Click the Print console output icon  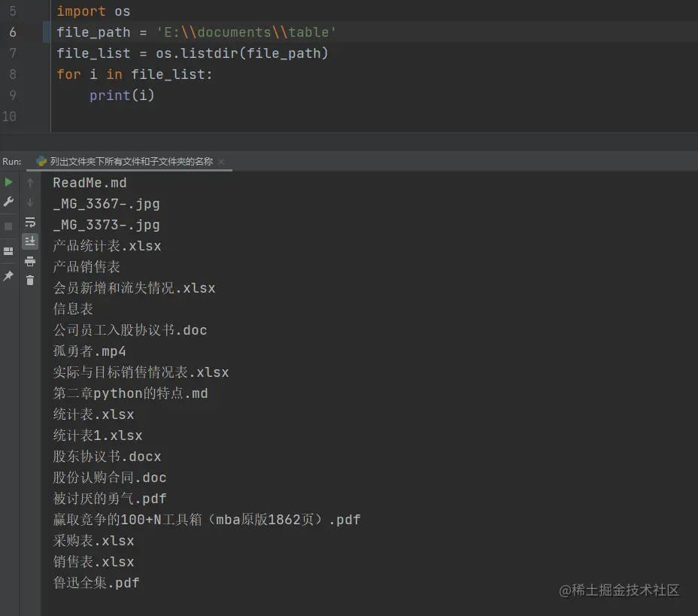coord(30,260)
